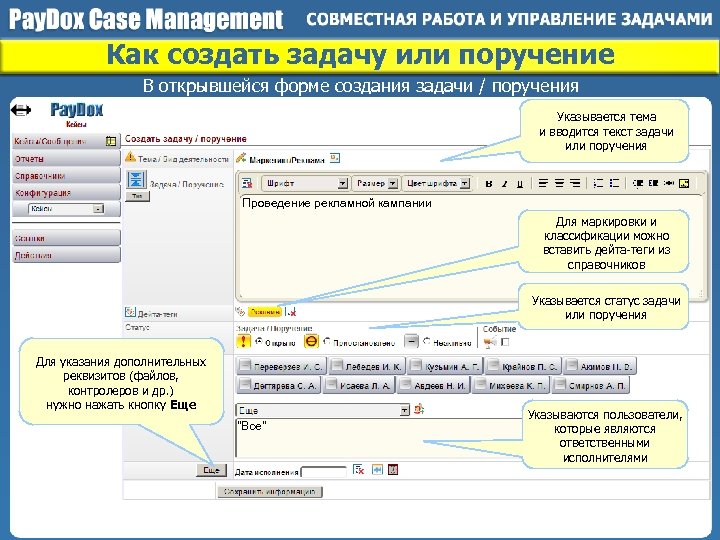The image size is (720, 540).
Task: Toggle user Переверзев И. С.
Action: pyautogui.click(x=281, y=366)
